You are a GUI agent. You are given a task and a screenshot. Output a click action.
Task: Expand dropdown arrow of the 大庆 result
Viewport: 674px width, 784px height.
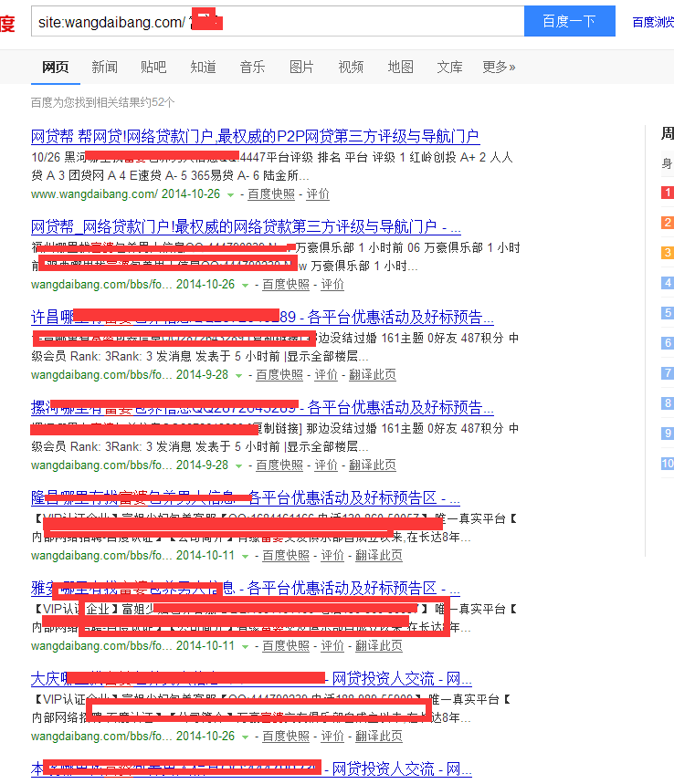point(245,737)
